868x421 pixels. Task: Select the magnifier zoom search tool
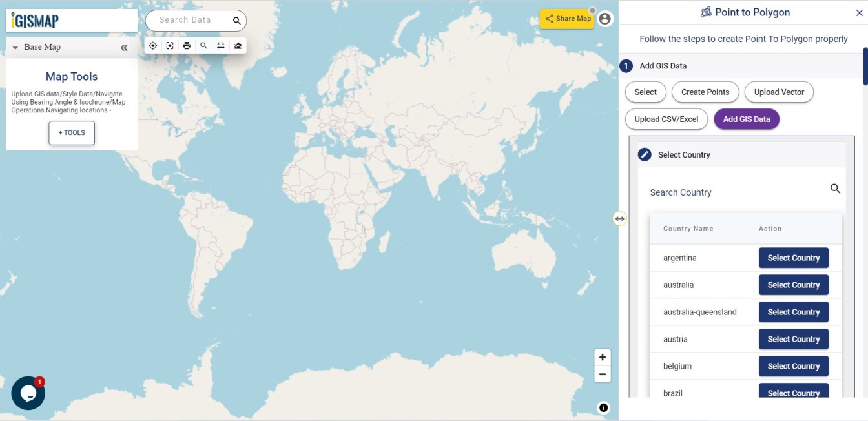tap(203, 45)
